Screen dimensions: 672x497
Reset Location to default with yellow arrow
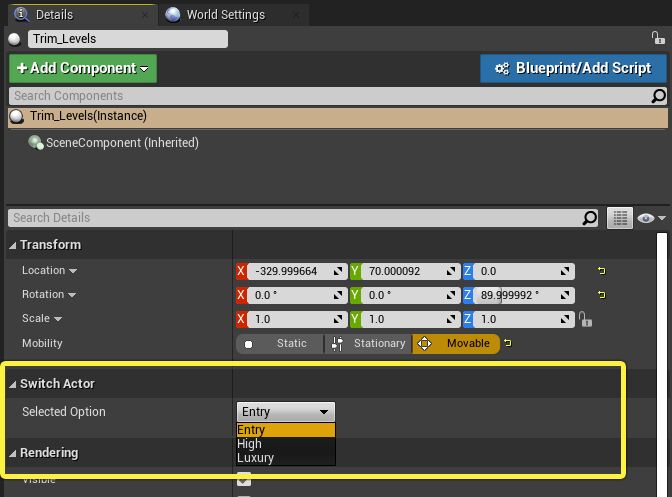tap(601, 271)
